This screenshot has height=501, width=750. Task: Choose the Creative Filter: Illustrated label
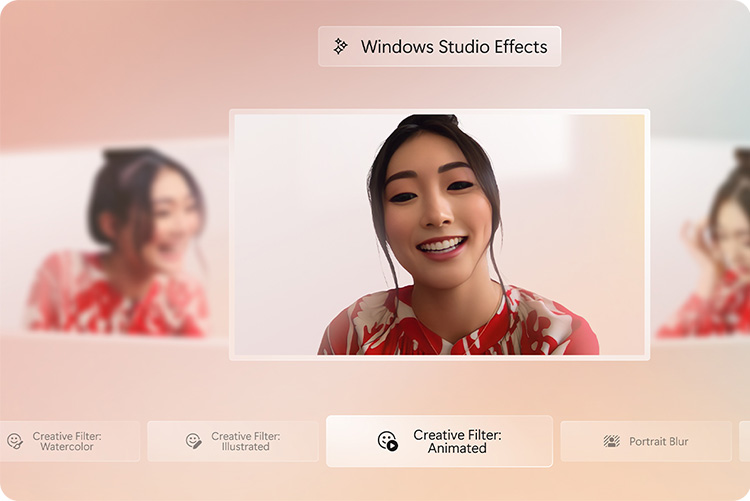click(x=246, y=441)
